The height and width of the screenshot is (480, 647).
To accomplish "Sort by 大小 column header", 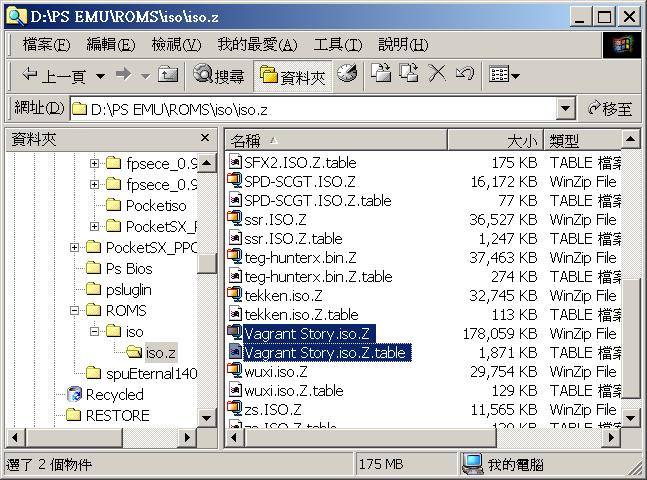I will 496,140.
